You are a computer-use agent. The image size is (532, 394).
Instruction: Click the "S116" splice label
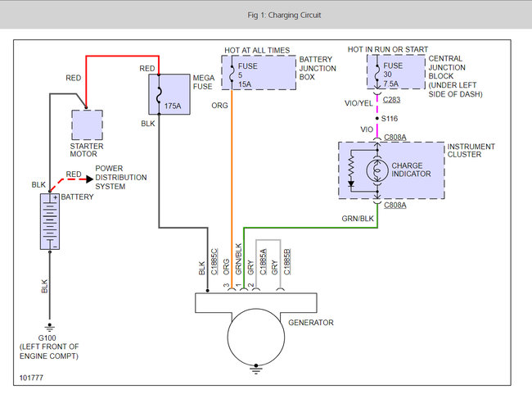pos(390,119)
